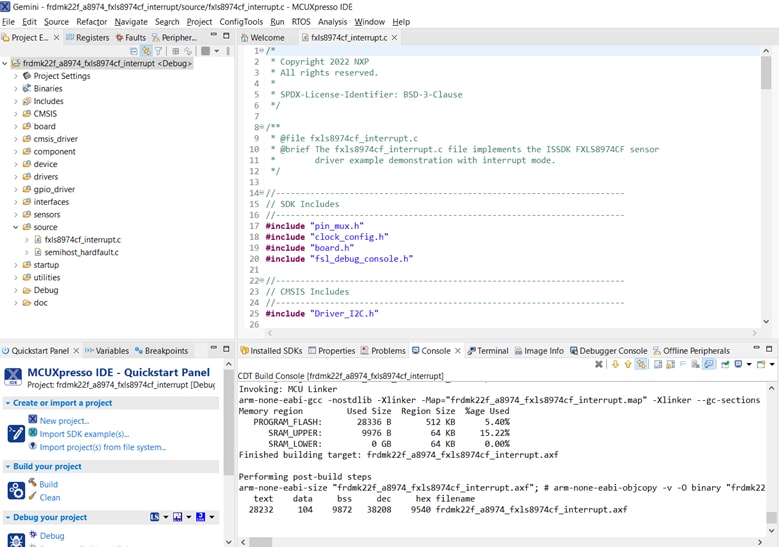Click Clear Console X icon
The width and height of the screenshot is (779, 547).
(x=599, y=365)
